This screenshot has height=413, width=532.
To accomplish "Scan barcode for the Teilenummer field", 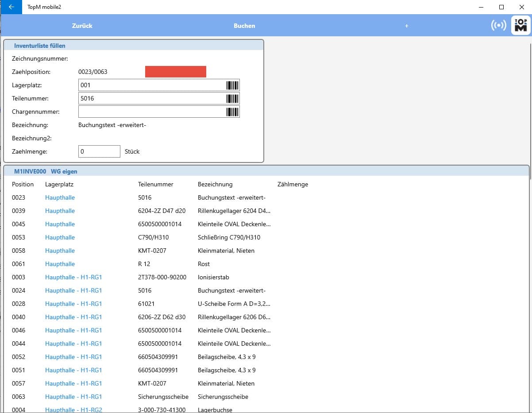I will 233,98.
